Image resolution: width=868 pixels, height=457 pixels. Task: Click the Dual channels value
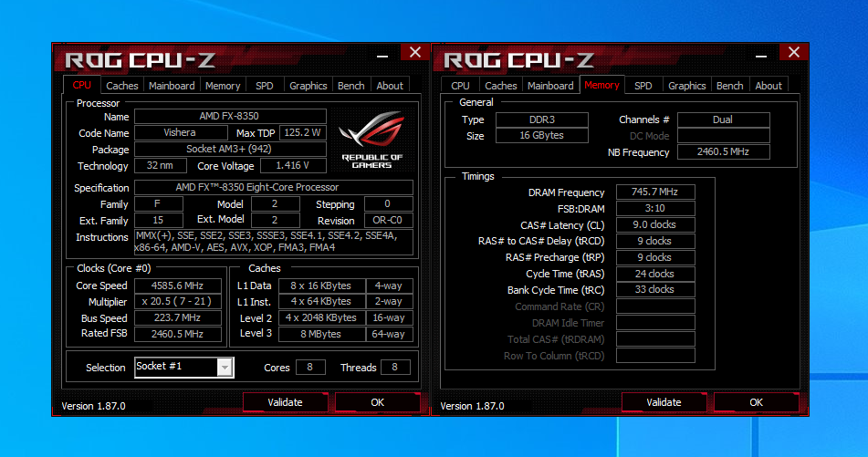[724, 119]
